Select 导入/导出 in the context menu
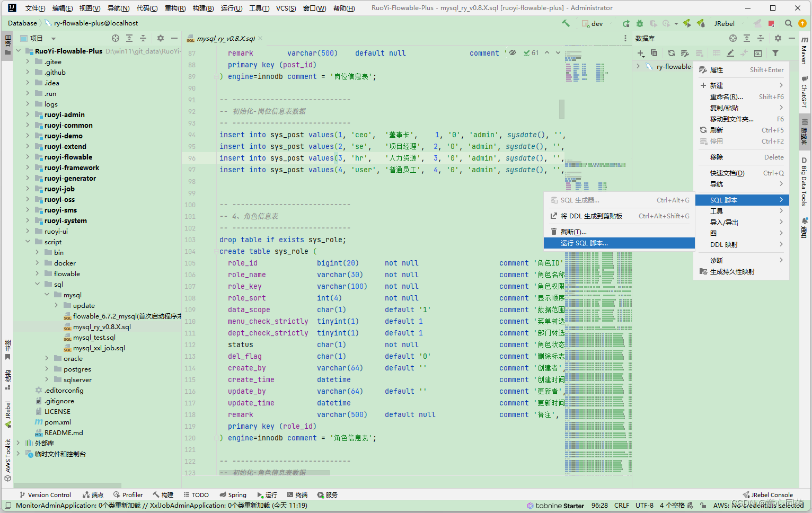The width and height of the screenshot is (812, 513). click(x=742, y=222)
